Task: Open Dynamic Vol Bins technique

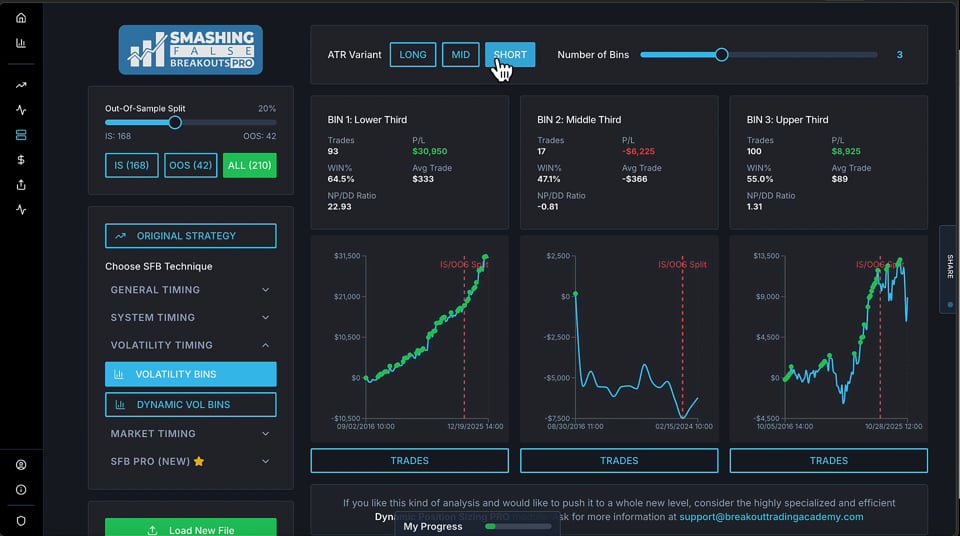Action: pyautogui.click(x=190, y=405)
